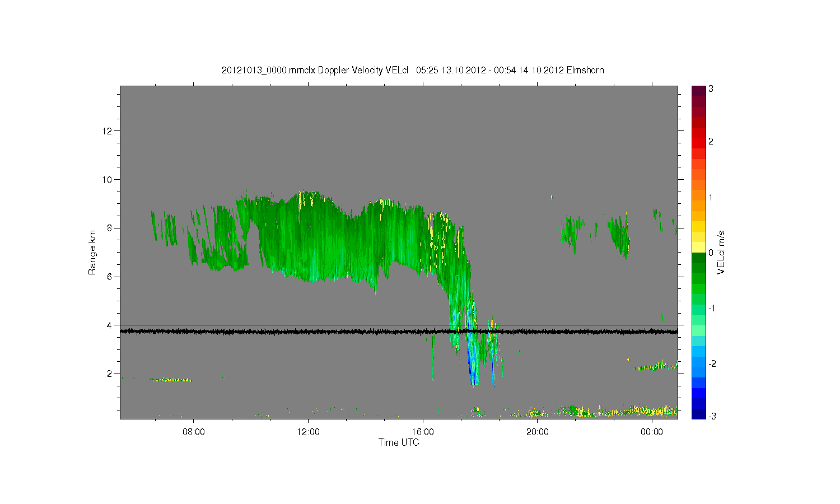Click the black noisy line just below 4 km

coord(399,332)
